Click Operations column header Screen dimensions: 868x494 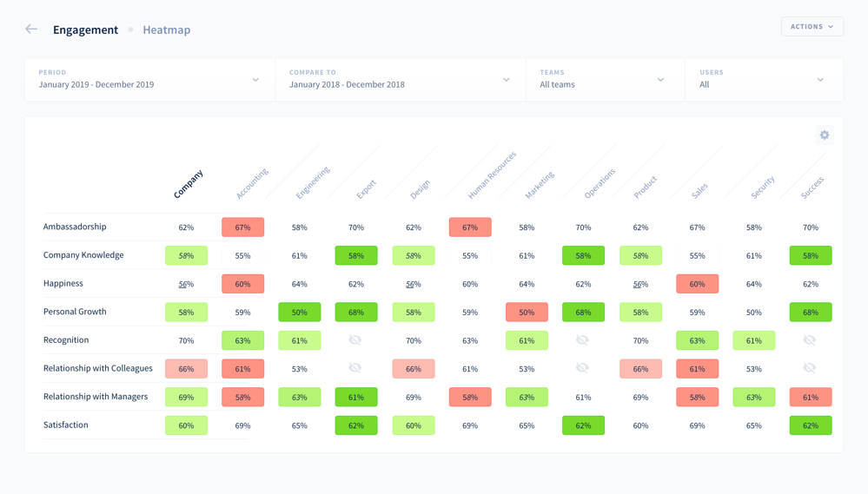pyautogui.click(x=600, y=184)
